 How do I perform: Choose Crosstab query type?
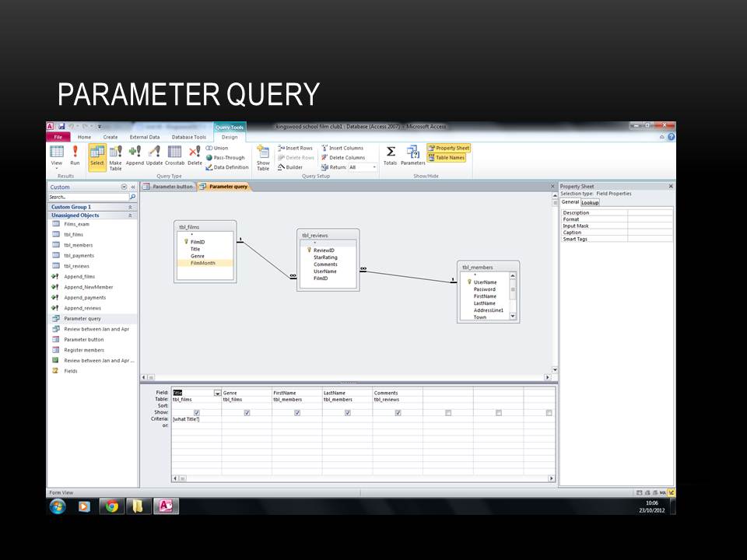pyautogui.click(x=174, y=156)
